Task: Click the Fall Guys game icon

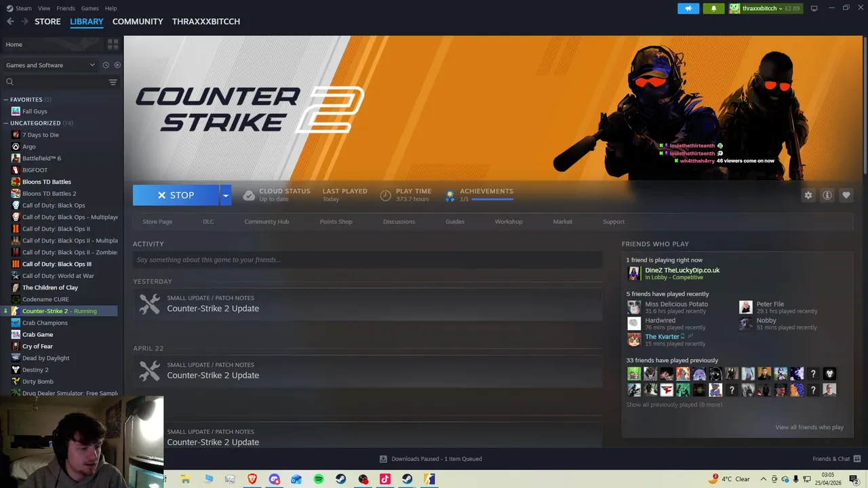Action: point(16,111)
